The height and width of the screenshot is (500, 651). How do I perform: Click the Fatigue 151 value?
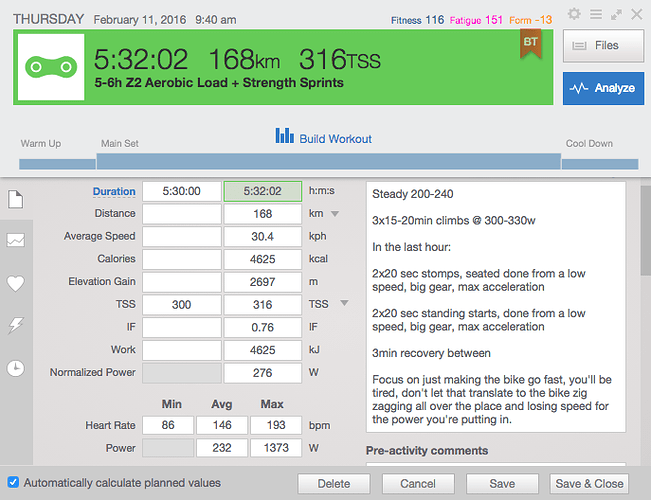[476, 20]
